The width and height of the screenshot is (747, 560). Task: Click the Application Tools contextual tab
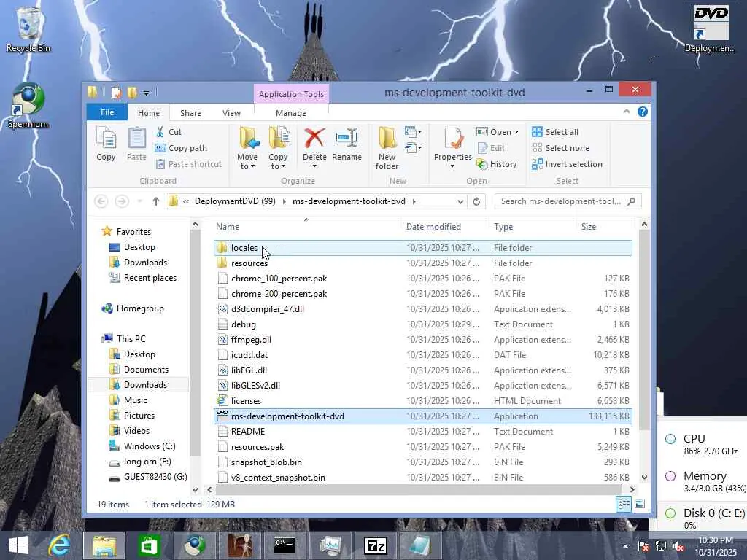click(291, 94)
